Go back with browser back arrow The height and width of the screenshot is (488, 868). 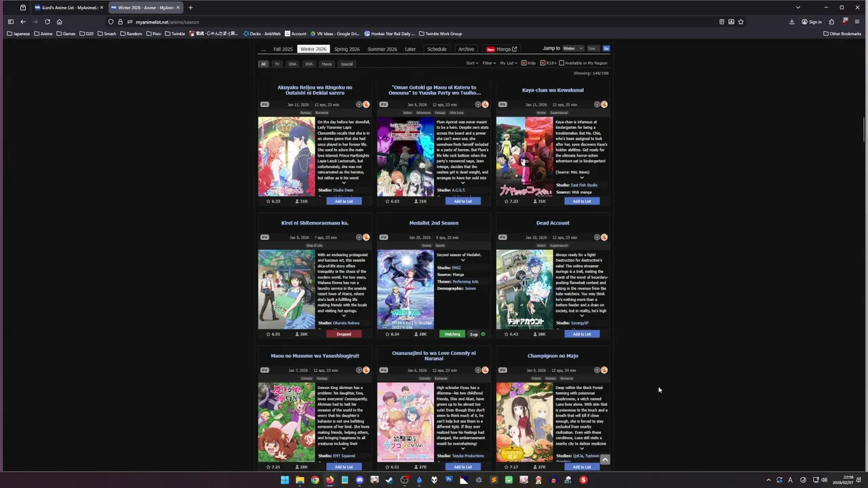click(22, 22)
